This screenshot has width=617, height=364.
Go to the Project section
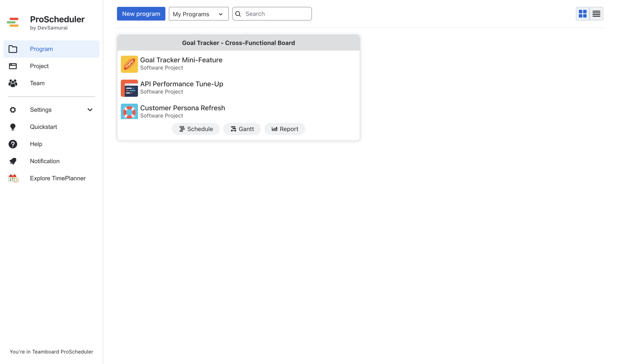(39, 66)
